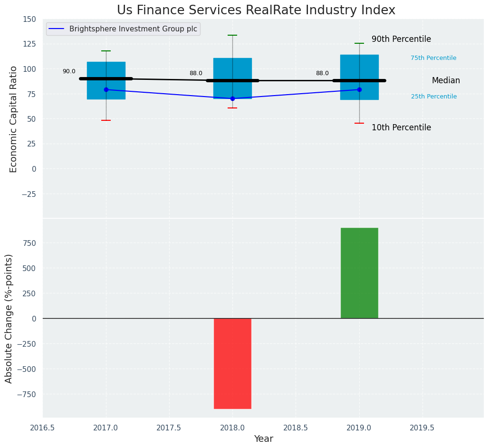Viewport: 489px width, 448px height.
Task: Click the Economic Capital Ratio axis label
Action: (14, 119)
